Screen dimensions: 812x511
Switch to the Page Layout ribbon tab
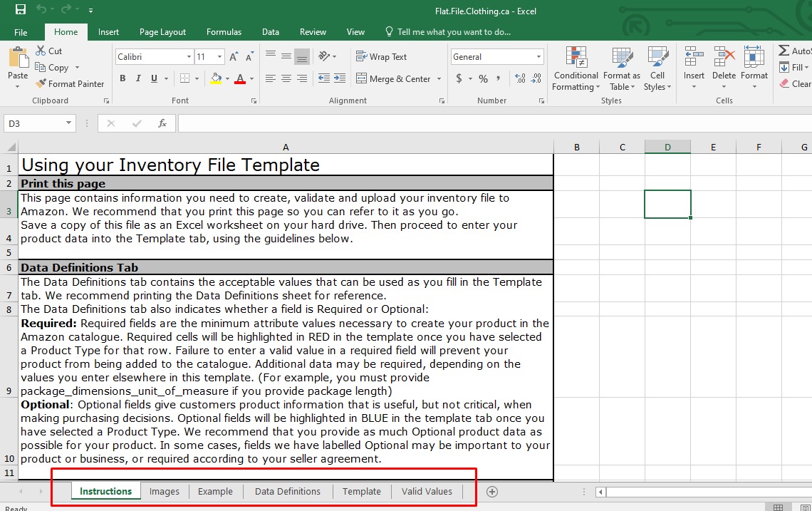click(162, 32)
